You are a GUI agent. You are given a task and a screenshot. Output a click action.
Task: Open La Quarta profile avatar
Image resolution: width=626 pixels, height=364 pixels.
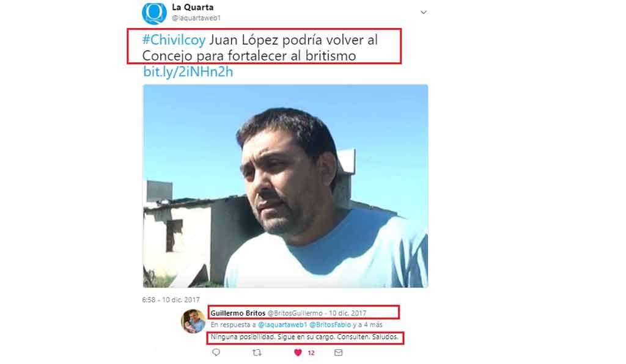point(154,13)
